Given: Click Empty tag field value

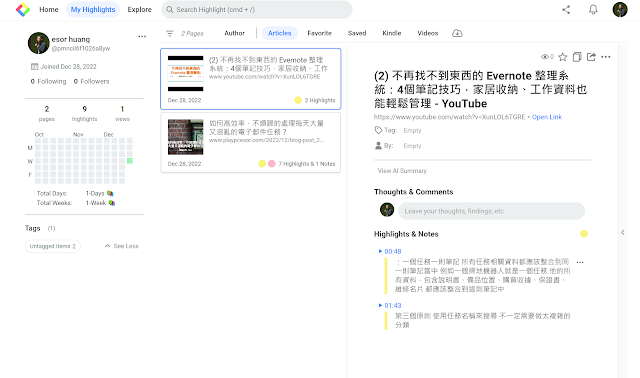Looking at the screenshot, I should 412,130.
